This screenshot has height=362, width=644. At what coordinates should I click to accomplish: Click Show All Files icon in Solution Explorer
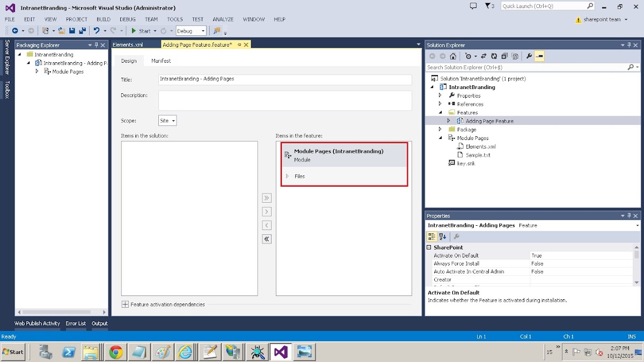tap(515, 56)
